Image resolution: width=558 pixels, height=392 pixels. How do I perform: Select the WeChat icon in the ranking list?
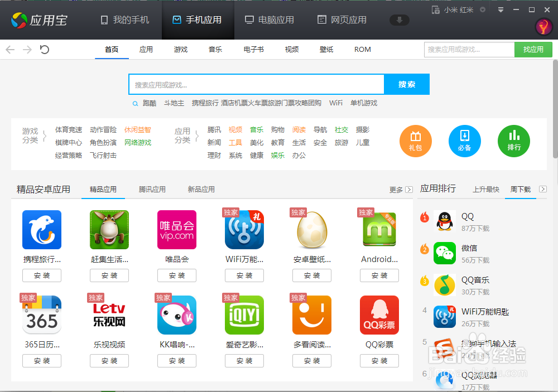pos(444,253)
